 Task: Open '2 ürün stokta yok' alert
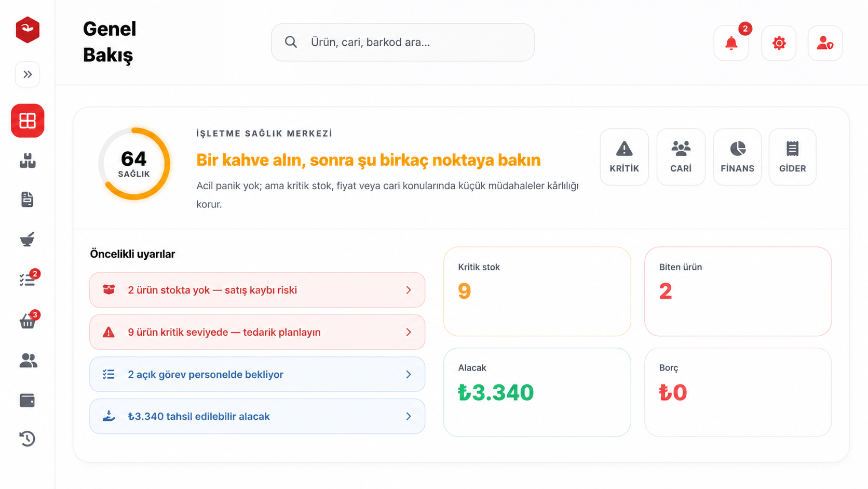pos(257,290)
